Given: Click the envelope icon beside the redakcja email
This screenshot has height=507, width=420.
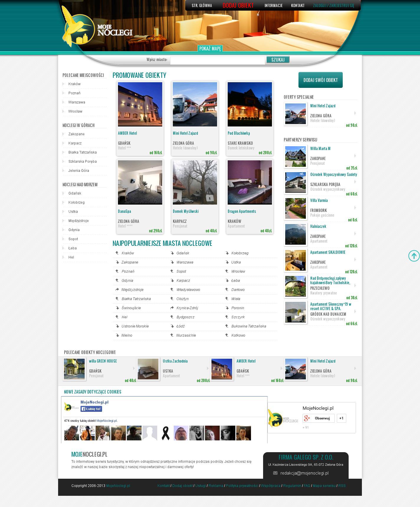Looking at the screenshot, I should [x=275, y=473].
